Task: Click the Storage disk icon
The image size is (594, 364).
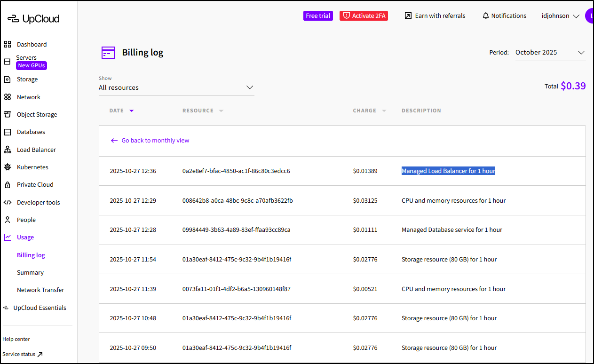Action: pyautogui.click(x=8, y=79)
